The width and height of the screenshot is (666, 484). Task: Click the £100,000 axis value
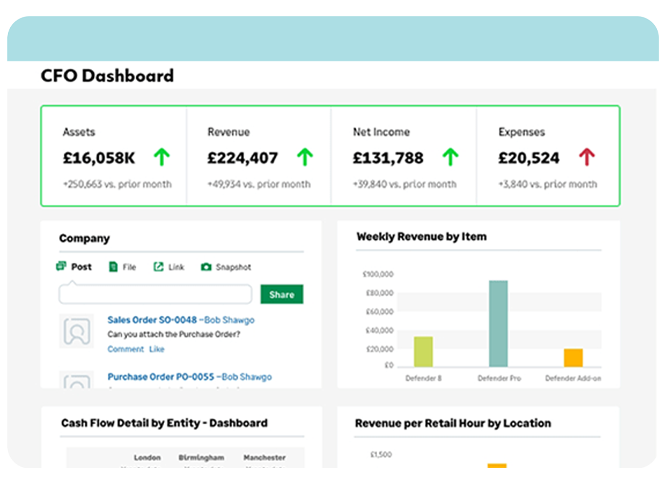pyautogui.click(x=378, y=274)
